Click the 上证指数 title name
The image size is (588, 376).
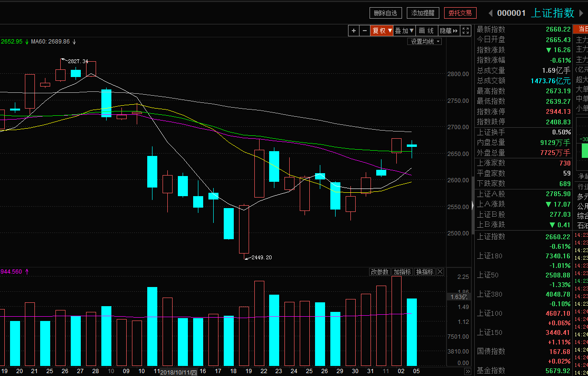(553, 13)
